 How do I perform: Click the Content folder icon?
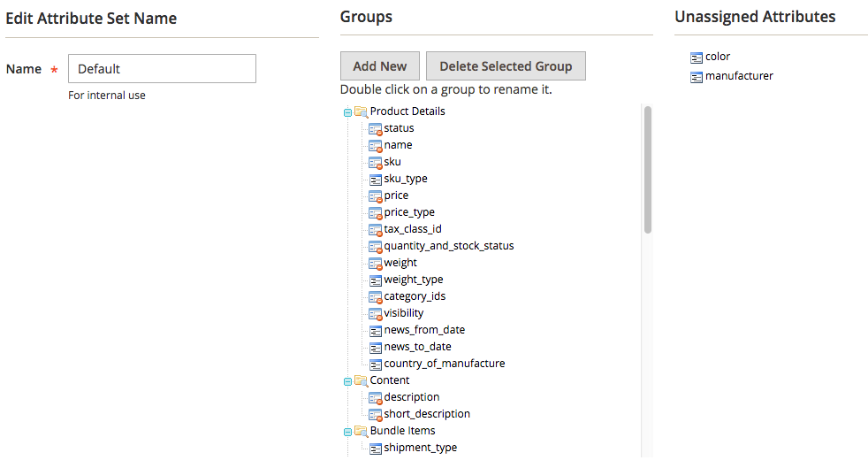361,380
